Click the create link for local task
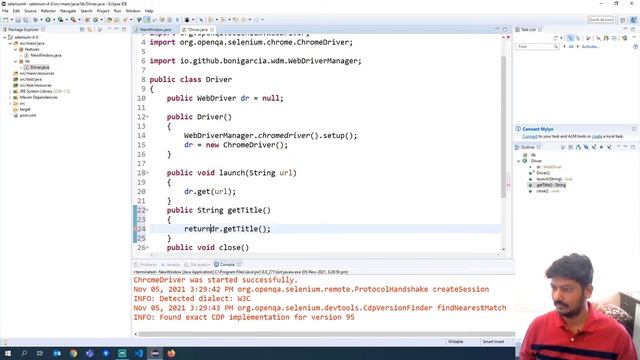 click(x=597, y=136)
